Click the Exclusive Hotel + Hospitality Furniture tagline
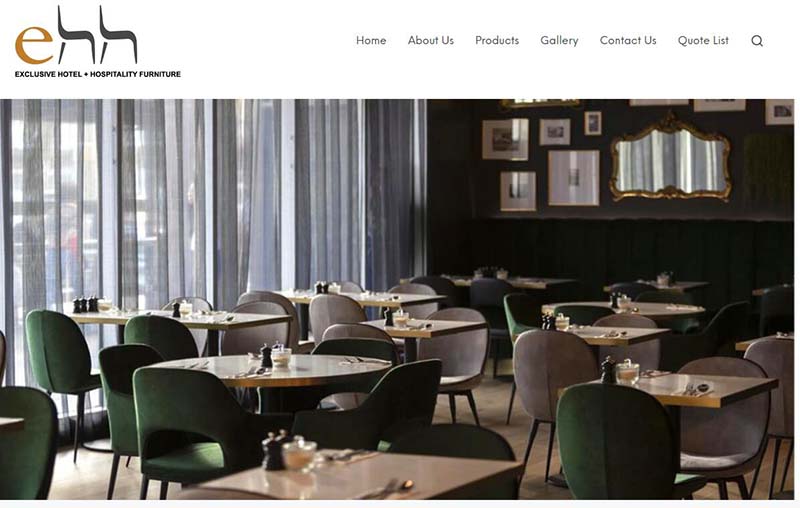 (x=97, y=74)
